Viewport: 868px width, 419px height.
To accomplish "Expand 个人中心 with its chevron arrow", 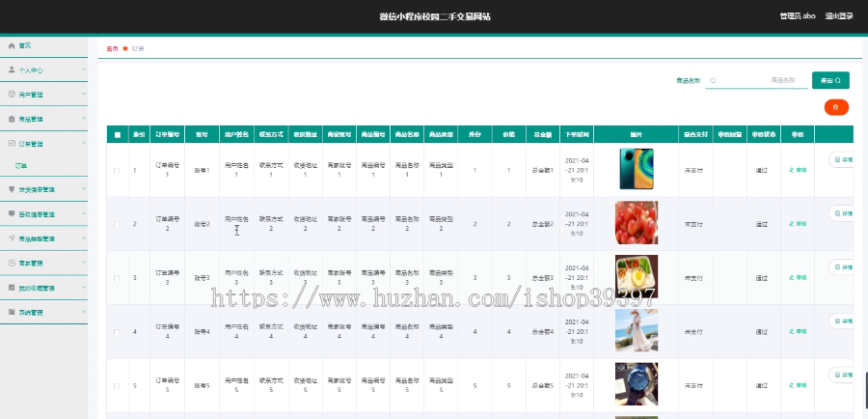I will point(84,70).
